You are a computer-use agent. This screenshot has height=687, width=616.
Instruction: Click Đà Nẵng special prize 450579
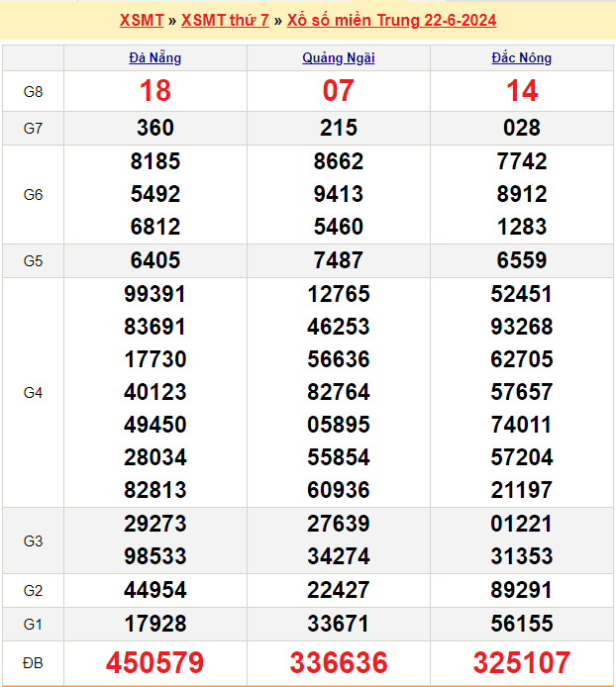coord(155,662)
